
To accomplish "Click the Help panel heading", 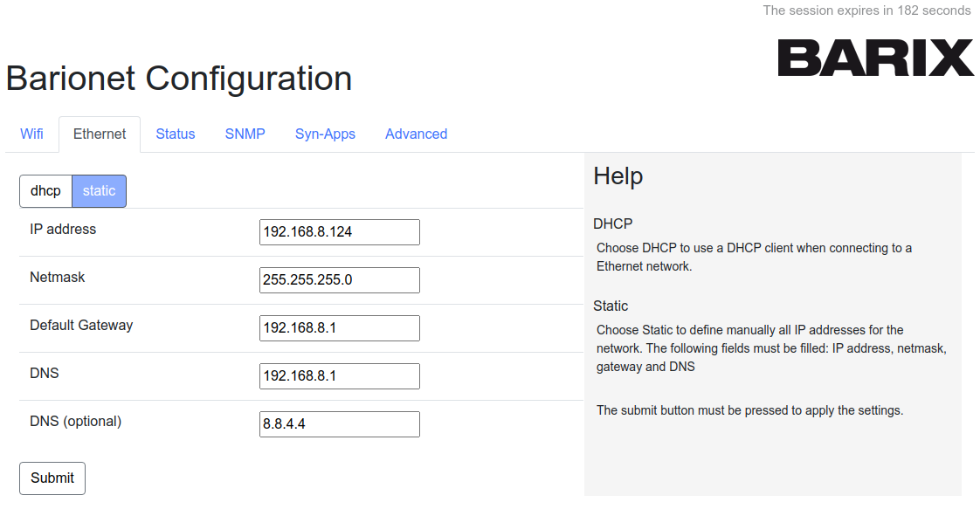I will [618, 175].
